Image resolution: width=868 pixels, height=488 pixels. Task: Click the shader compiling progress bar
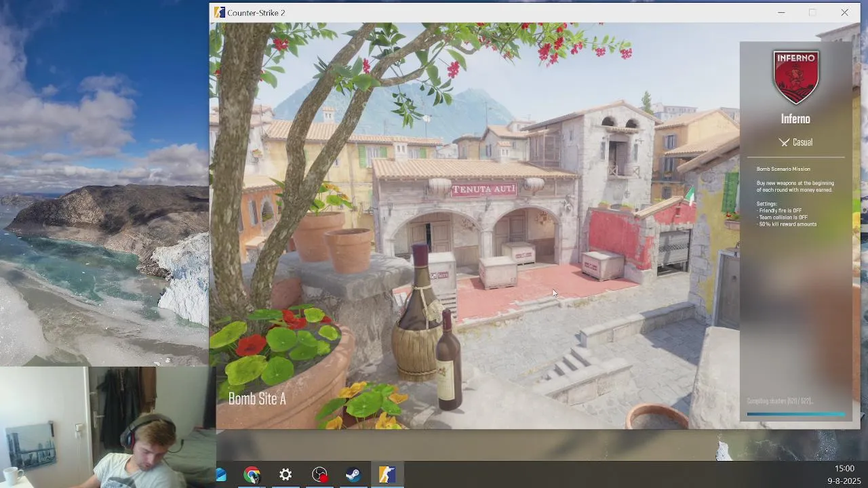[796, 414]
